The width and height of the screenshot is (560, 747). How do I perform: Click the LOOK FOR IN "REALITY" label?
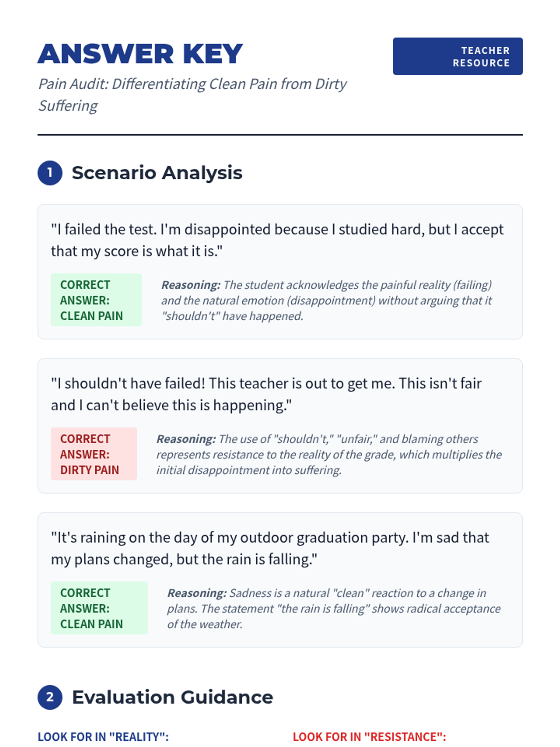tap(103, 737)
